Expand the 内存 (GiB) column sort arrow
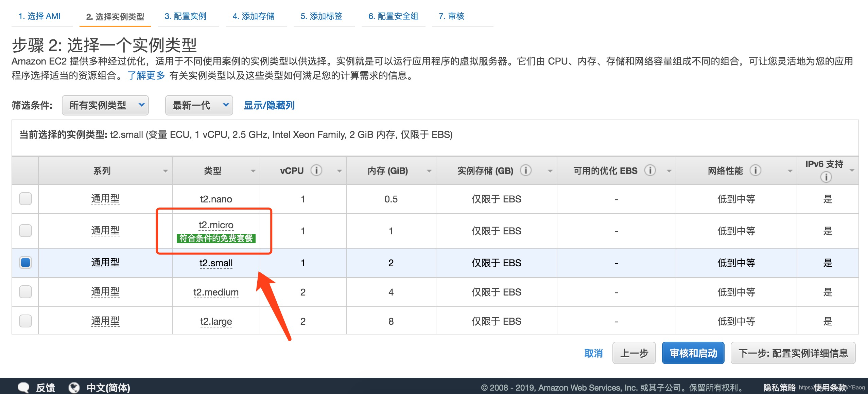Image resolution: width=868 pixels, height=394 pixels. coord(429,171)
